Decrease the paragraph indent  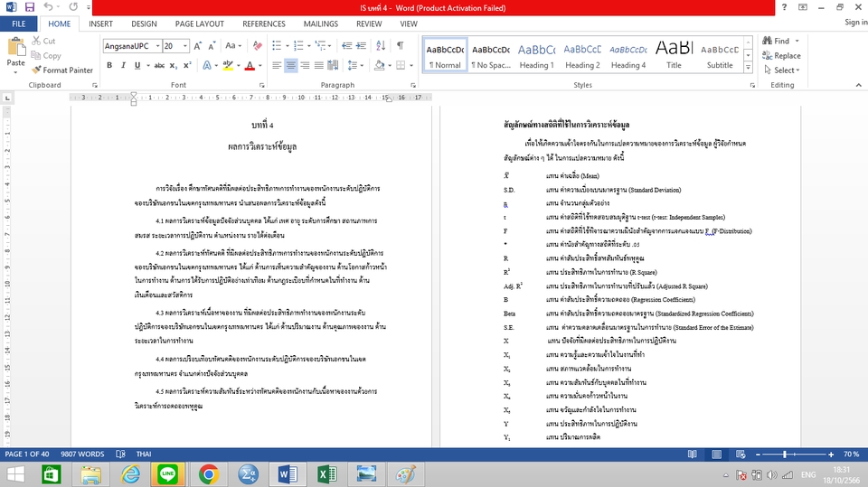347,46
